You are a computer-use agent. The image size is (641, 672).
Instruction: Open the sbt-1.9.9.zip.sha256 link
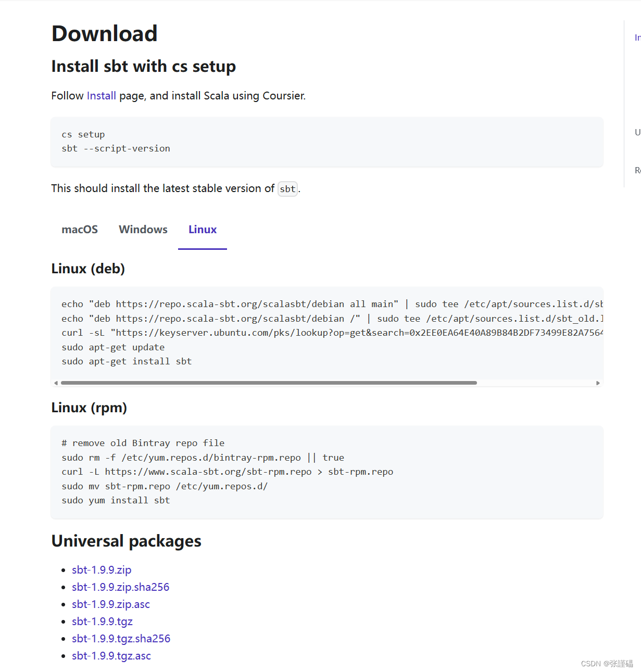121,587
